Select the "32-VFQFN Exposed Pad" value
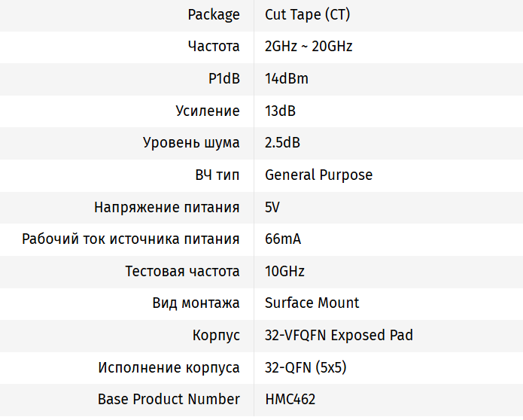This screenshot has width=523, height=420. 339,335
